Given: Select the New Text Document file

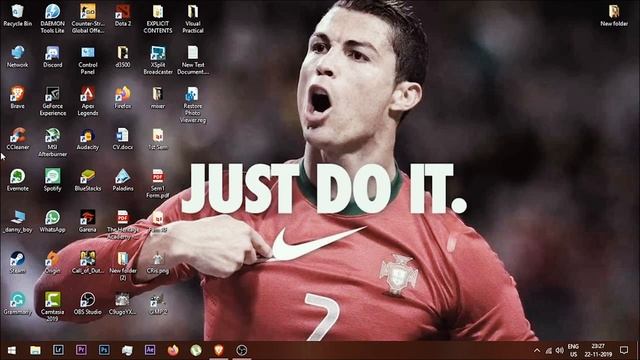Looking at the screenshot, I should [x=193, y=60].
